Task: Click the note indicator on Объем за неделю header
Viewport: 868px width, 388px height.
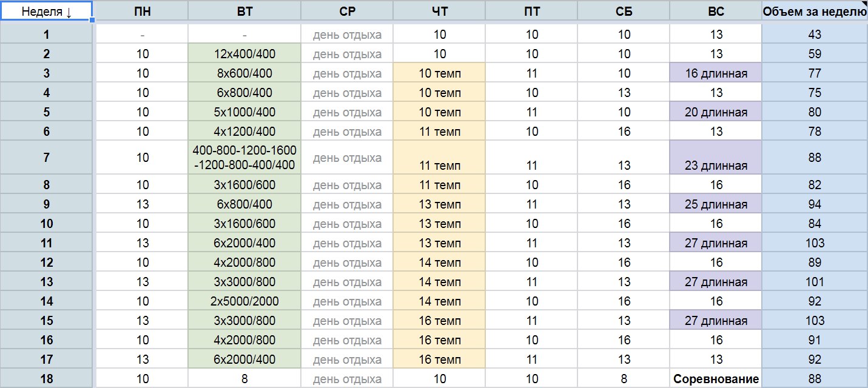Action: [865, 4]
